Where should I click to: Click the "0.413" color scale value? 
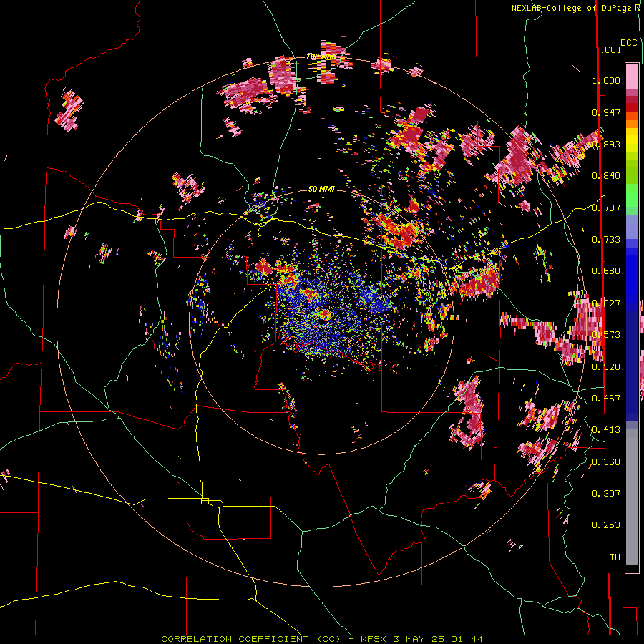(606, 430)
